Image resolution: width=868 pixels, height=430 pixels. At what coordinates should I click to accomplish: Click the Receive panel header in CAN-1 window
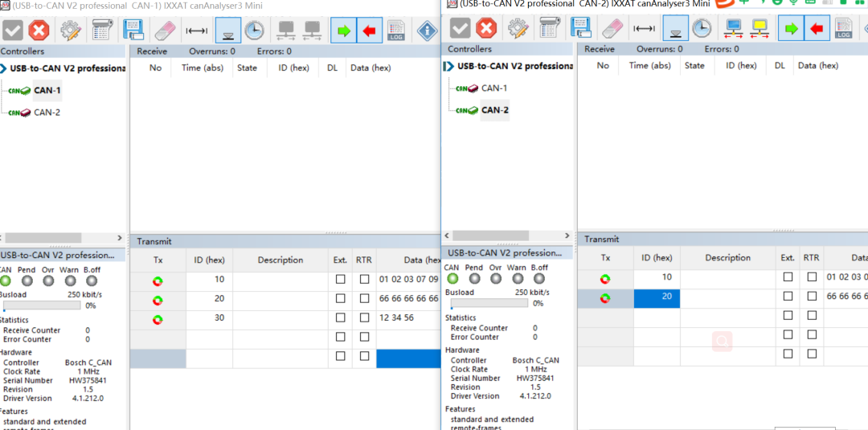pos(285,51)
